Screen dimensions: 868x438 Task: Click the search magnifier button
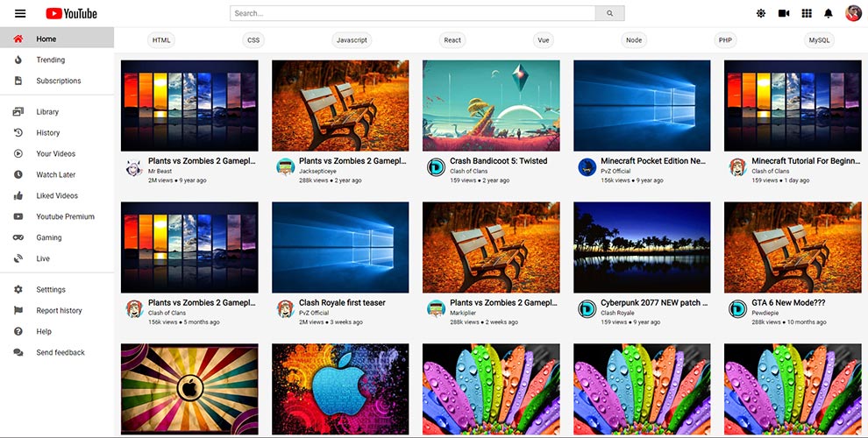coord(609,13)
